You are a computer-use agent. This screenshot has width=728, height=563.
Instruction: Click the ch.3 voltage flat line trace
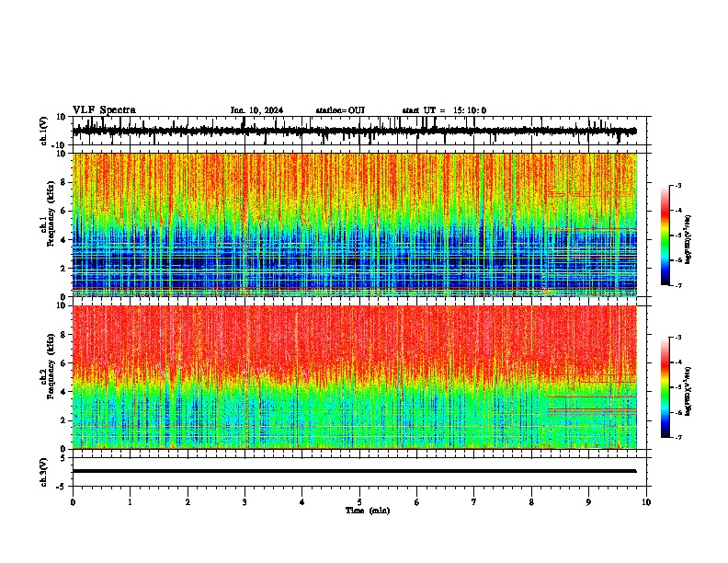tap(354, 471)
